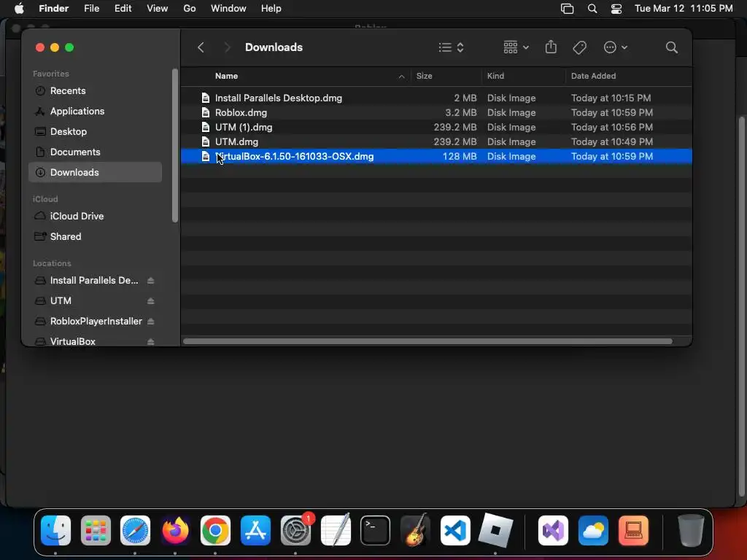This screenshot has width=747, height=560.
Task: Select VirtualBox-6.1.50-161033-OSX.dmg file
Action: coord(436,156)
